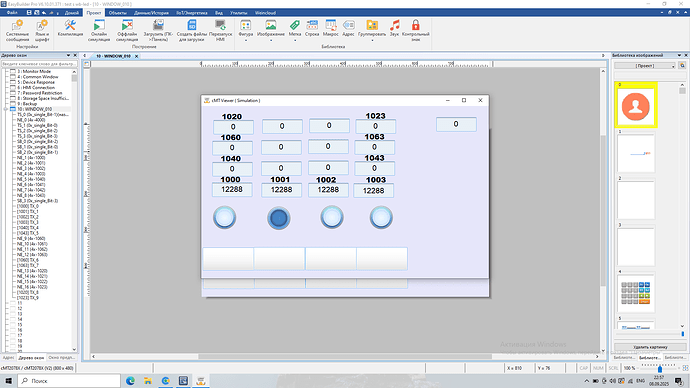Viewport: 690px width, 388px height.
Task: Click the Звук music note icon
Action: (394, 25)
